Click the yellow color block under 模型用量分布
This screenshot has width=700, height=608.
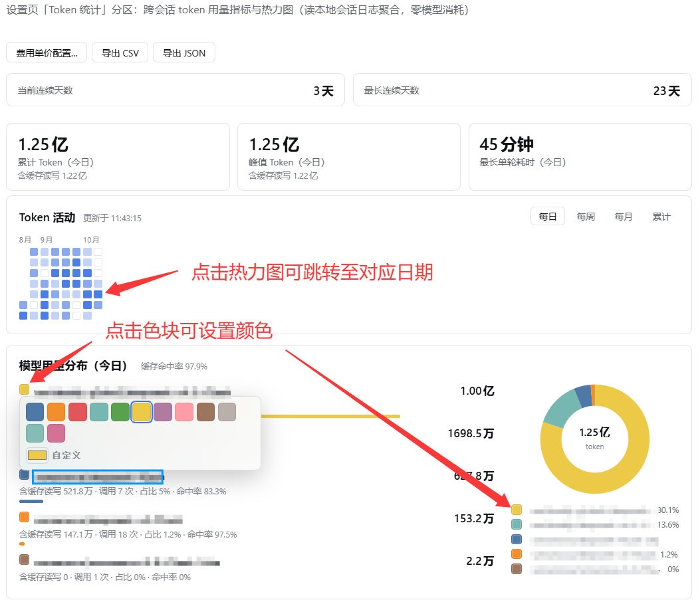24,389
